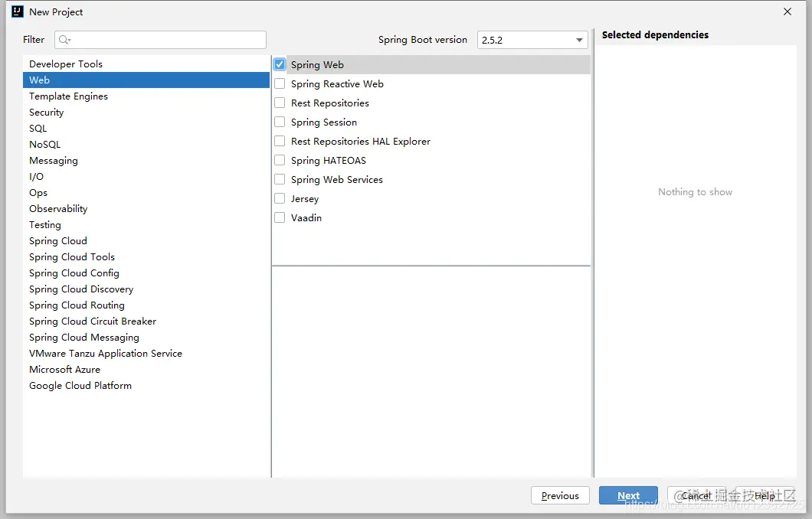812x519 pixels.
Task: Uncheck the Spring Web checkbox
Action: [280, 64]
